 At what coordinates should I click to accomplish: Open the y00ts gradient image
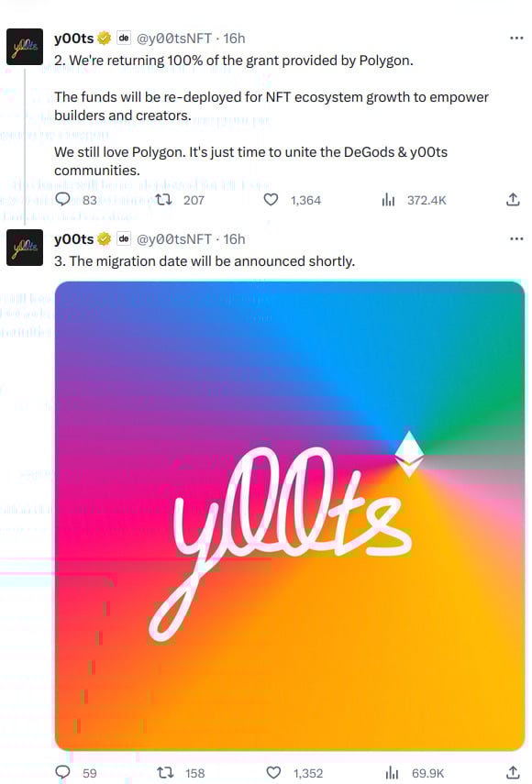coord(290,516)
